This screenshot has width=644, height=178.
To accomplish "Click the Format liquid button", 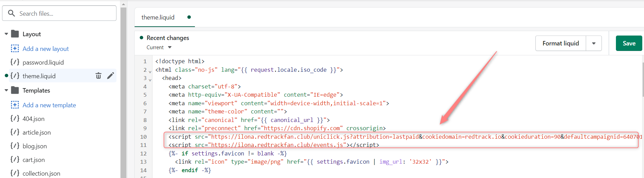I will pyautogui.click(x=561, y=43).
